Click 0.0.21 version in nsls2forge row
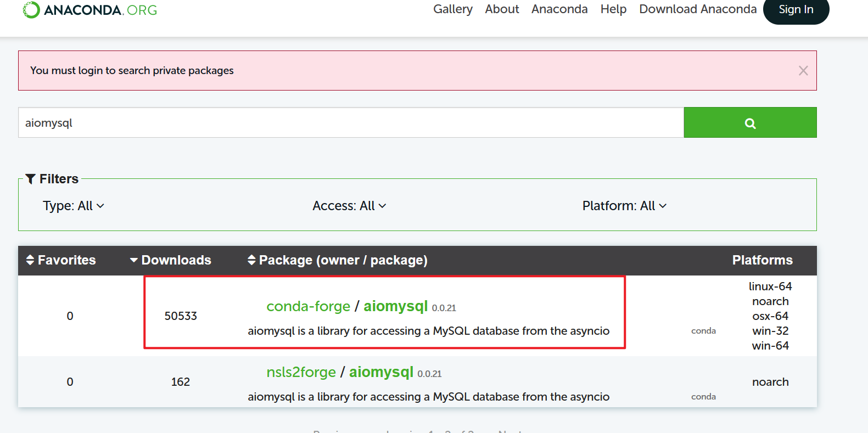The height and width of the screenshot is (433, 868). [x=429, y=374]
